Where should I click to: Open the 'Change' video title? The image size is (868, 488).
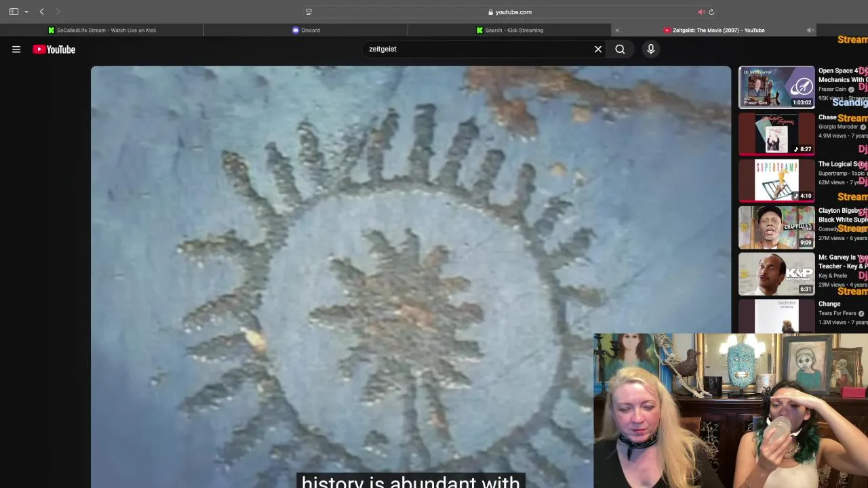pyautogui.click(x=829, y=304)
